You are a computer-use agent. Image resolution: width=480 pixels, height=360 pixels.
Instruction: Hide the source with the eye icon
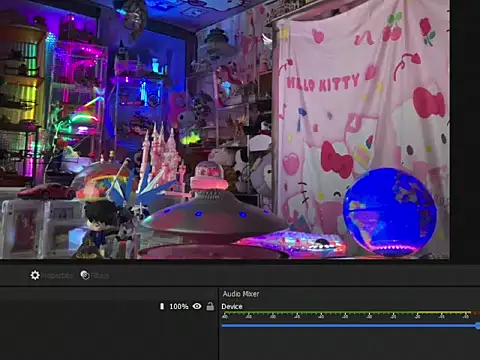point(197,306)
